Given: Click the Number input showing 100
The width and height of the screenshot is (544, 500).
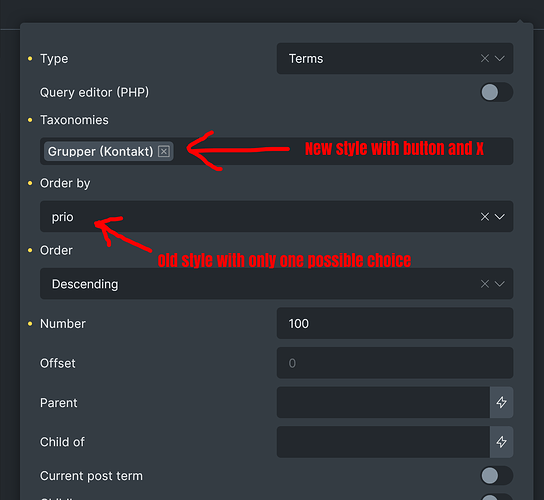Looking at the screenshot, I should click(395, 323).
